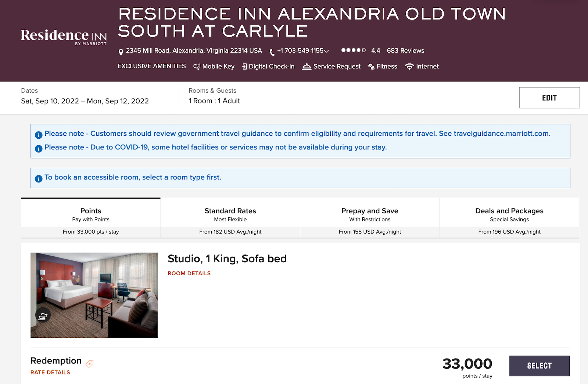588x384 pixels.
Task: Click the SELECT button for the Studio room
Action: (x=539, y=366)
